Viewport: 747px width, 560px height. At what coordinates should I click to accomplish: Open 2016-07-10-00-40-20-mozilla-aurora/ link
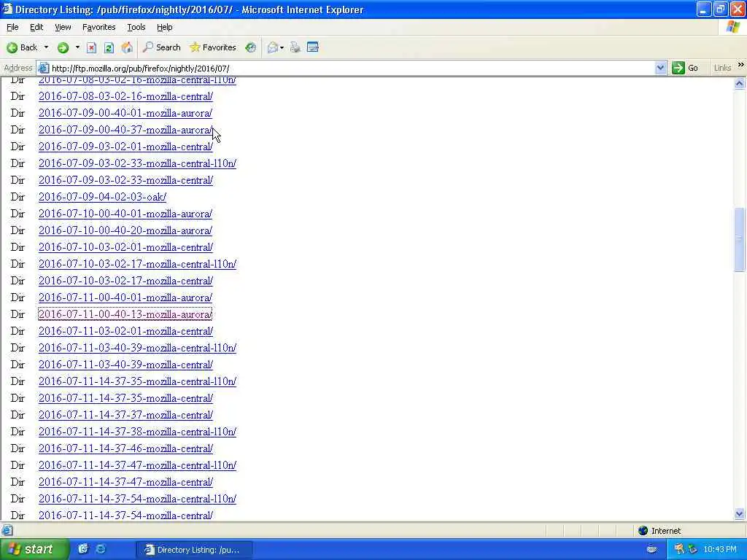[125, 230]
